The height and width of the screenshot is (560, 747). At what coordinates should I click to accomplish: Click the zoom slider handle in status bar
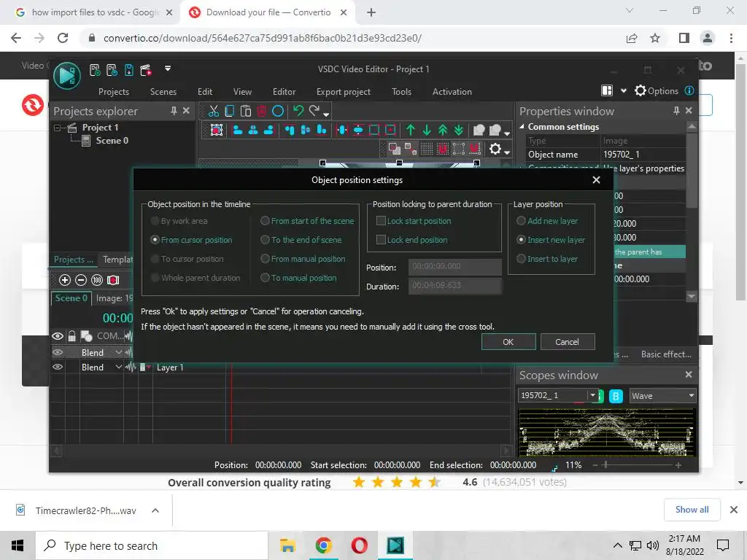coord(605,464)
